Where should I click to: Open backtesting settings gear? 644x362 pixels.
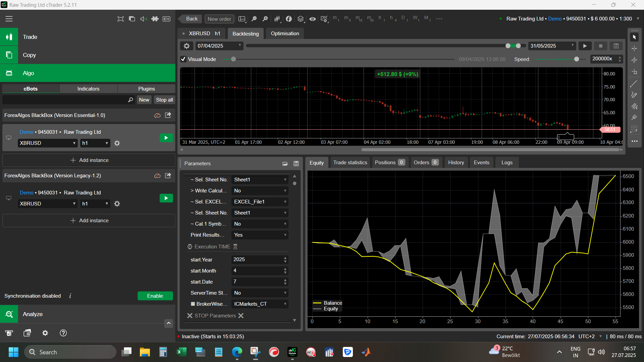pyautogui.click(x=187, y=46)
